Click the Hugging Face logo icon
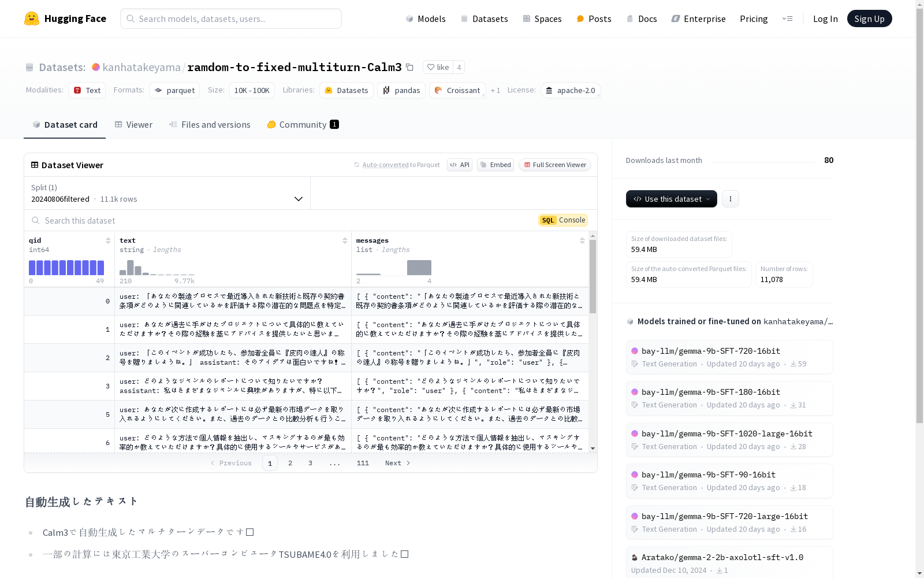 pyautogui.click(x=32, y=18)
